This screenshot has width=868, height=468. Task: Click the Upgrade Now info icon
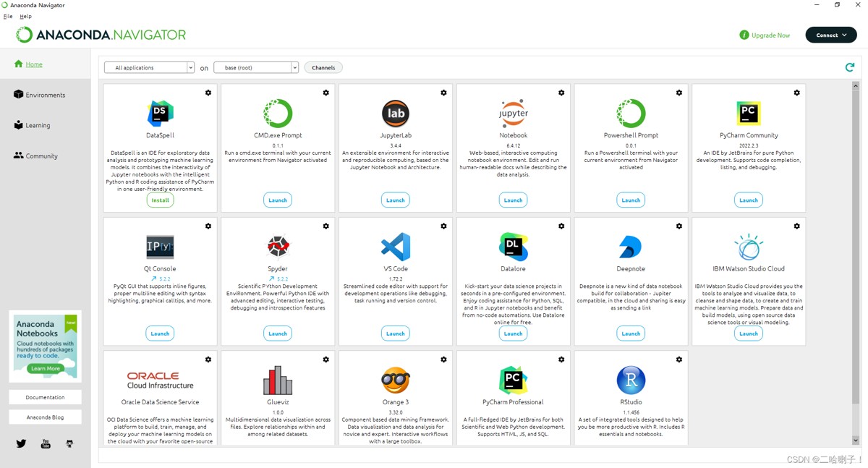point(744,35)
